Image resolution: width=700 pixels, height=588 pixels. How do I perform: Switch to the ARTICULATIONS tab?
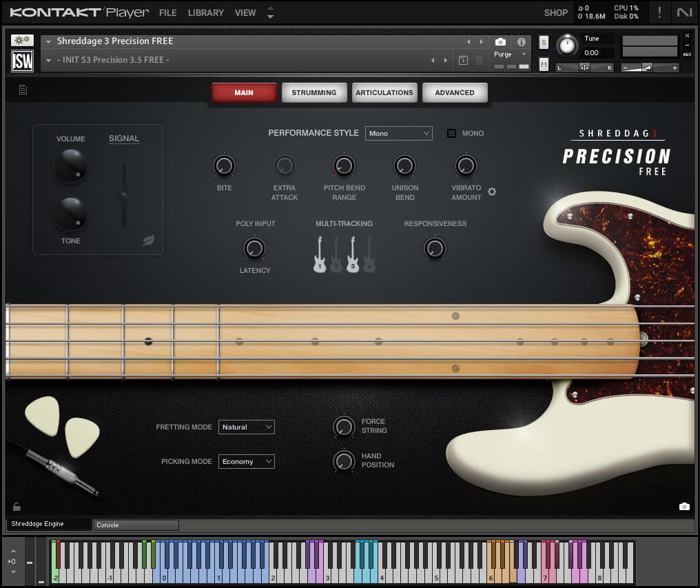pos(384,92)
